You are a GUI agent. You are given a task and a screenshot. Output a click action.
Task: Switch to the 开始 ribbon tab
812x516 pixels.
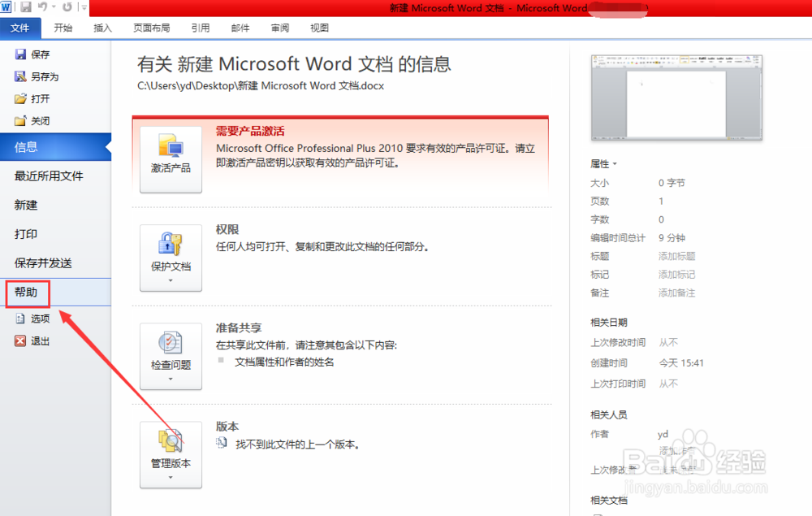coord(63,28)
